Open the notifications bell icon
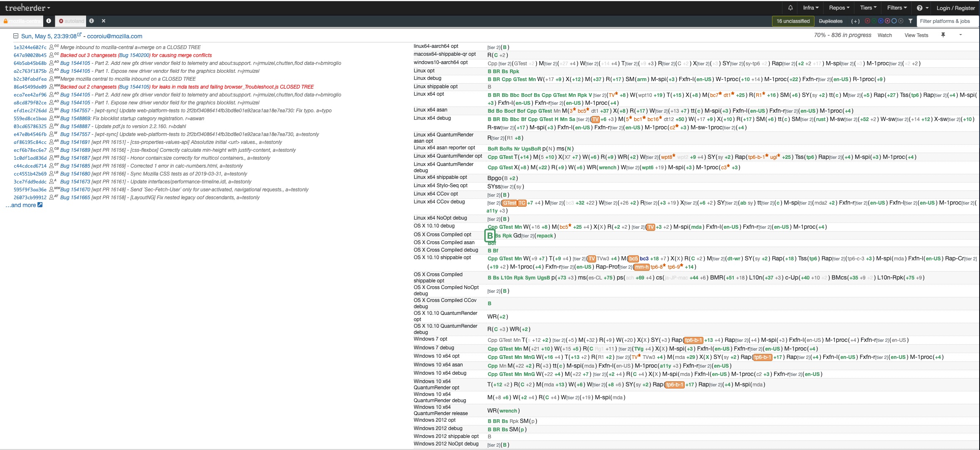Image resolution: width=980 pixels, height=450 pixels. pyautogui.click(x=790, y=8)
